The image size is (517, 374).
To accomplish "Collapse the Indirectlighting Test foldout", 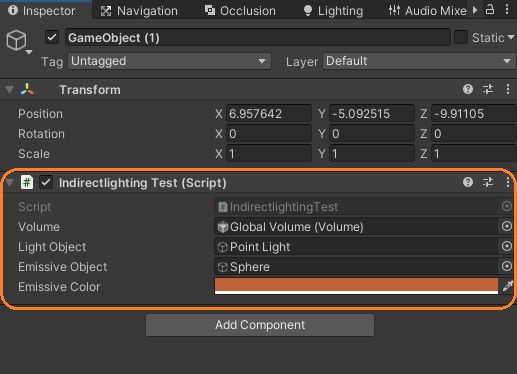I will click(9, 182).
